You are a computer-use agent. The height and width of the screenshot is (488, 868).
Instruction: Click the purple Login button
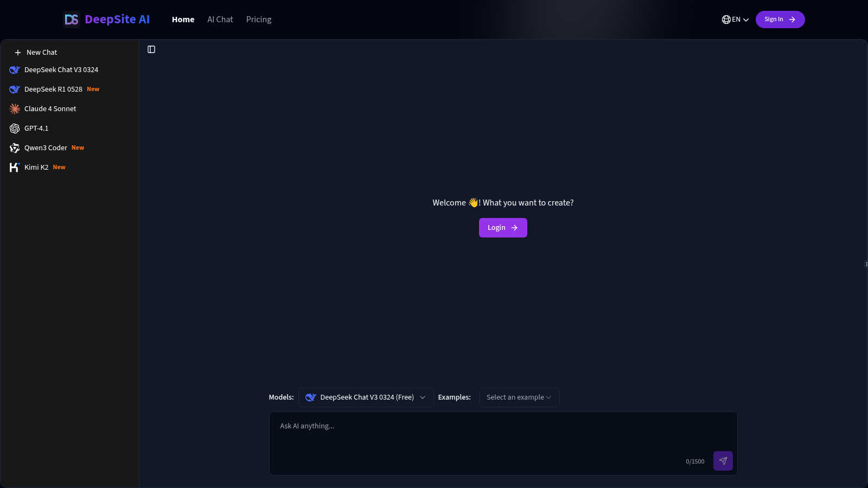[503, 228]
